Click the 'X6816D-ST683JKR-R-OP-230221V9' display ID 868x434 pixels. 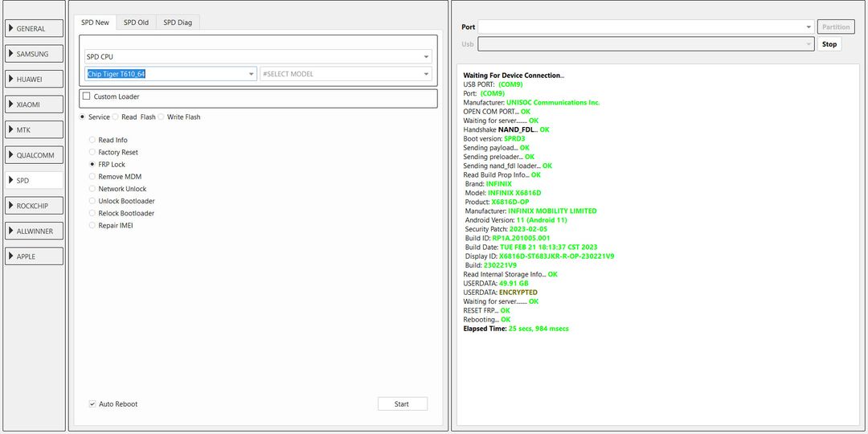[x=556, y=256]
